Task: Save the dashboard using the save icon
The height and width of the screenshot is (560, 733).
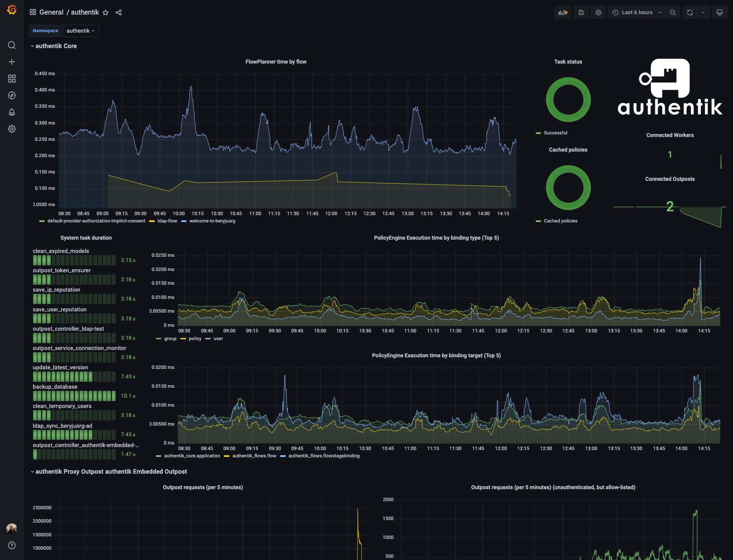Action: (x=581, y=12)
